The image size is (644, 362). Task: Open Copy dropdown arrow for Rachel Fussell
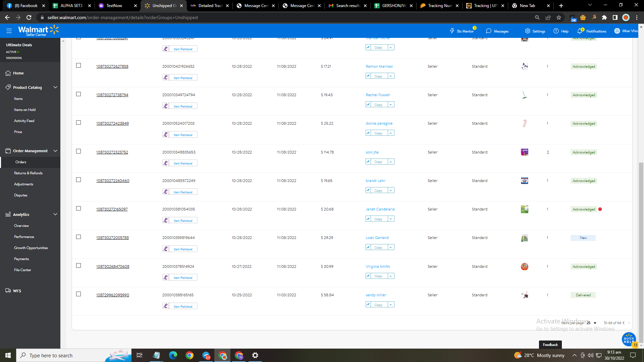(391, 105)
